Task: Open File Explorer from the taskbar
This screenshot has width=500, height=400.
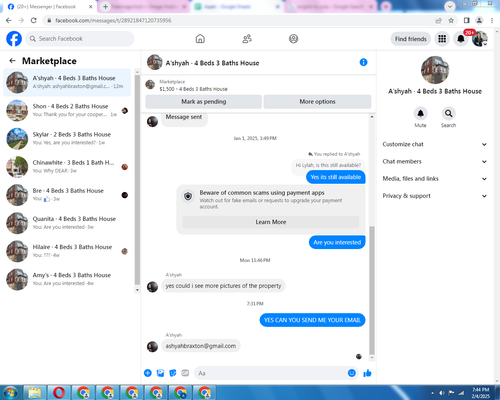Action: point(35,393)
